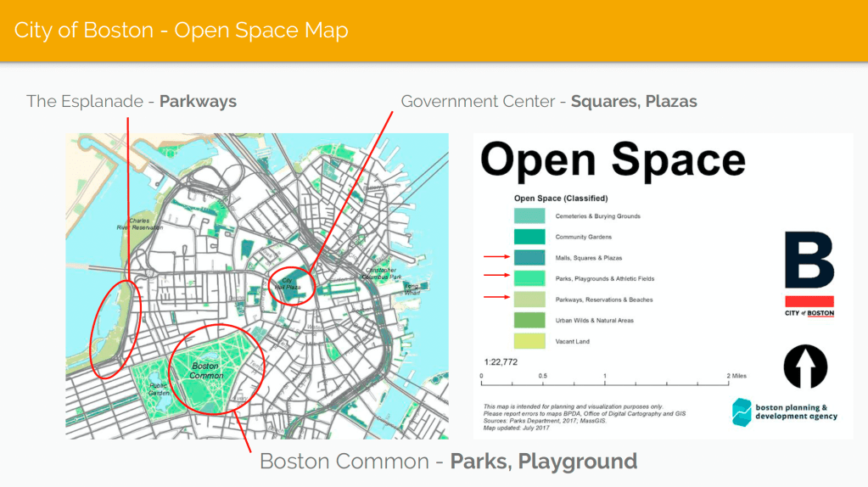
Task: Click the red arrow beside Parks, Playgrounds & Athletic Fields
Action: coord(495,277)
